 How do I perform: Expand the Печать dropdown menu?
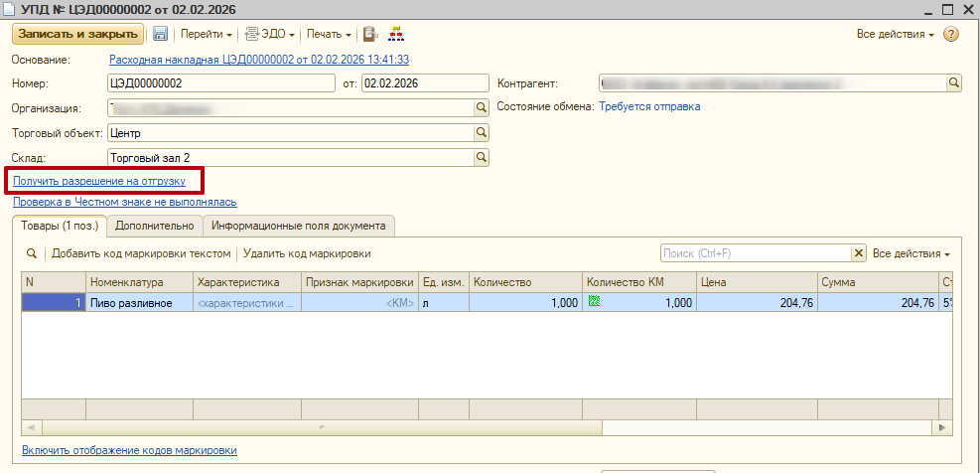(x=329, y=34)
